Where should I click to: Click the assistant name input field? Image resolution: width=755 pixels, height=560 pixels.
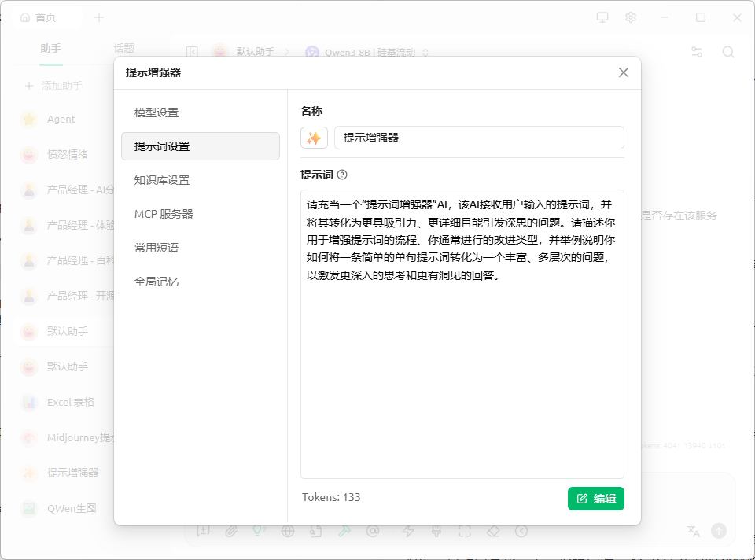478,138
